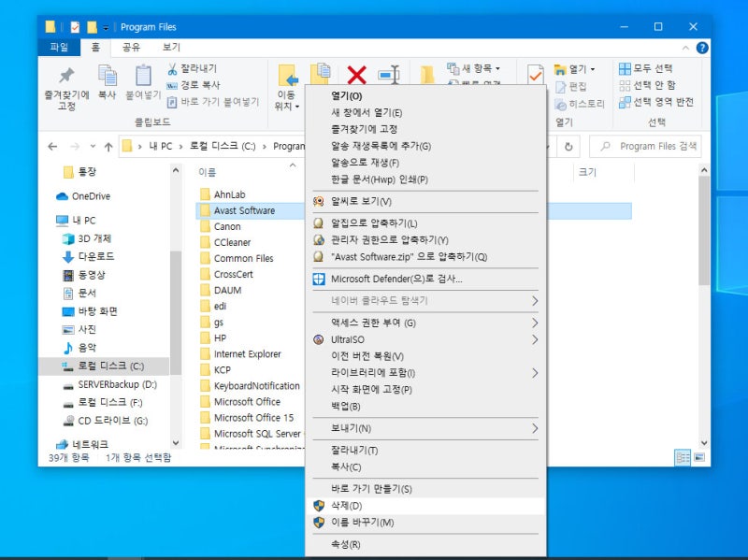Open the 새 항목 (New item) dropdown
Image resolution: width=748 pixels, height=560 pixels.
473,68
